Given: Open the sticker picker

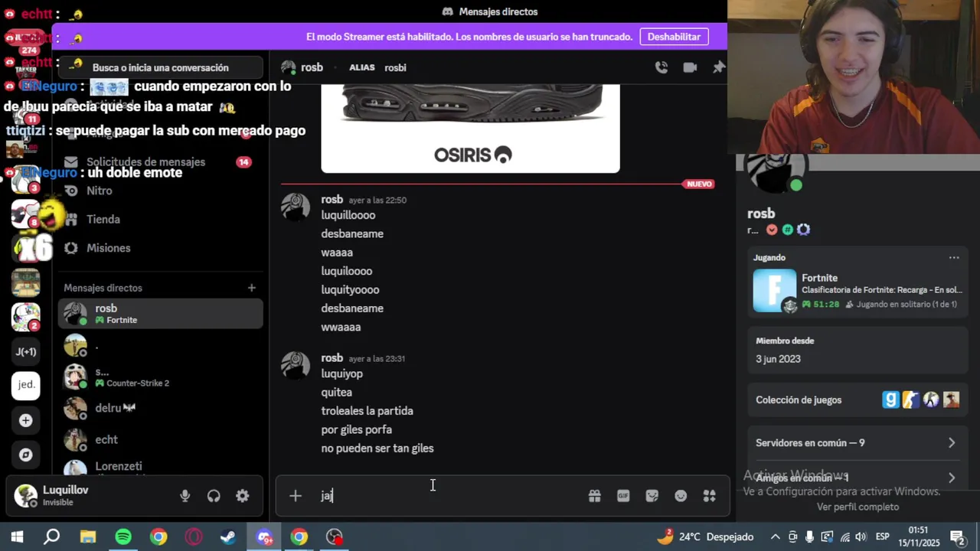Looking at the screenshot, I should [x=652, y=496].
